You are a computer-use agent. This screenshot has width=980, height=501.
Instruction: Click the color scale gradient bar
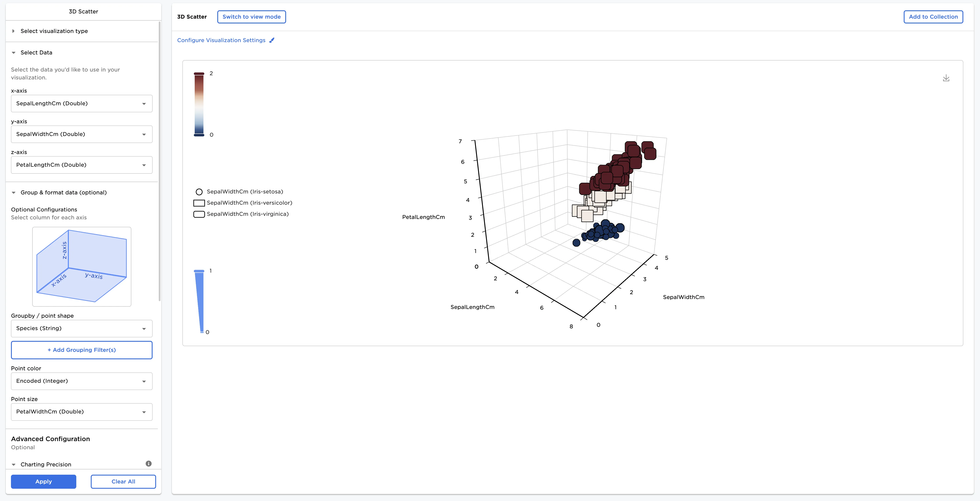[199, 104]
